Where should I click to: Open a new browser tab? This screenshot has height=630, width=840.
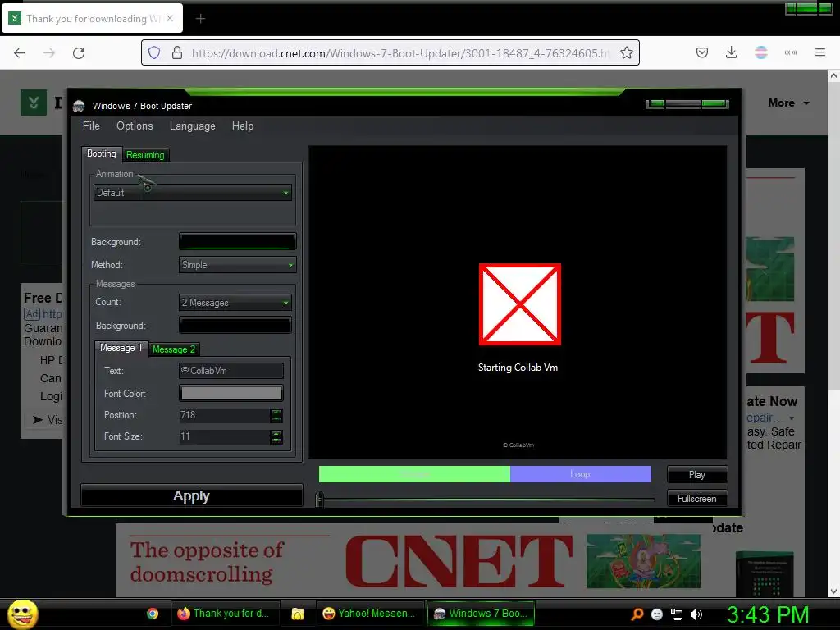pyautogui.click(x=200, y=19)
